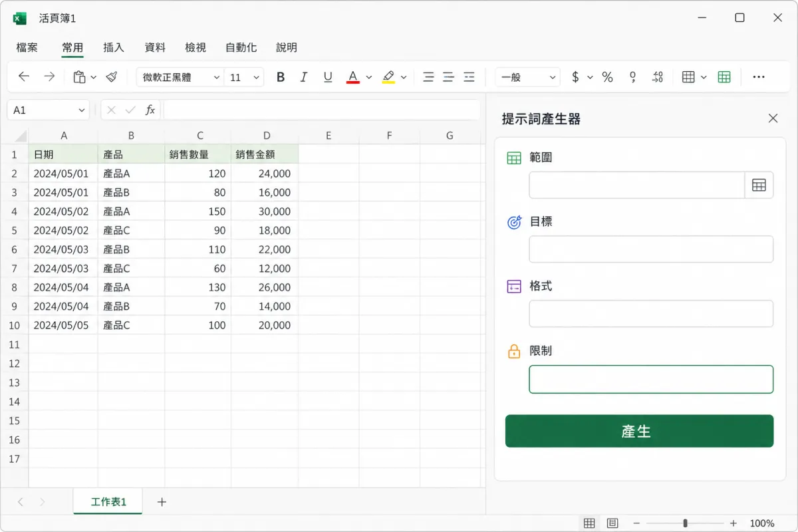Image resolution: width=798 pixels, height=532 pixels.
Task: Click the decimal places adjust icon
Action: pyautogui.click(x=658, y=77)
